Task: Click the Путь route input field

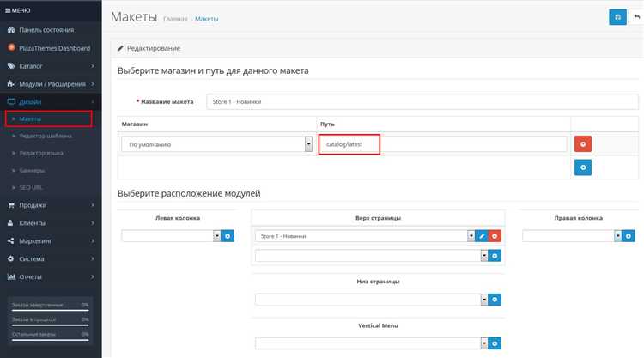Action: tap(442, 144)
